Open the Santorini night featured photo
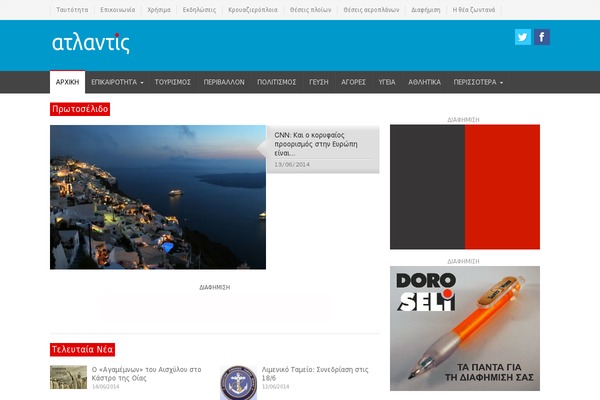The width and height of the screenshot is (600, 400). coord(158,197)
